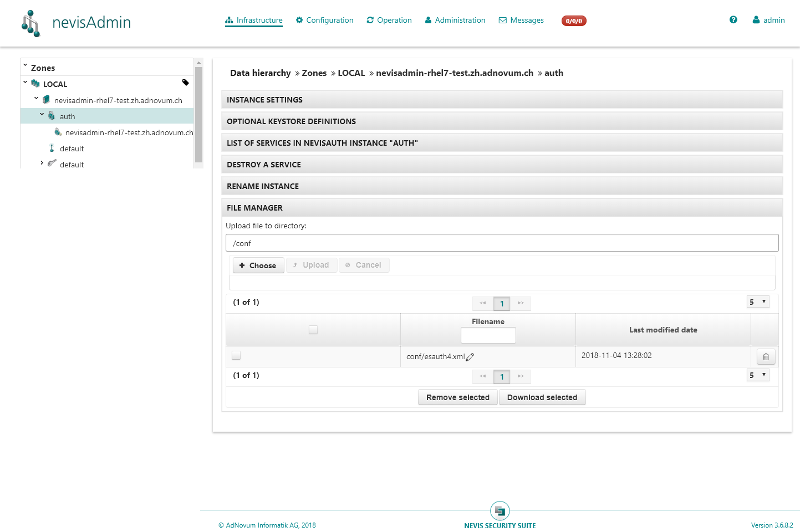The width and height of the screenshot is (800, 532).
Task: Click the Choose file button
Action: tap(258, 265)
